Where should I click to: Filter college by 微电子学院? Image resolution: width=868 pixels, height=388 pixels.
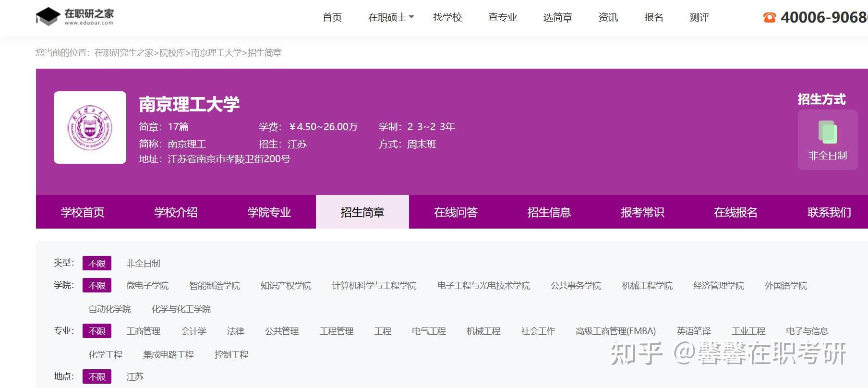[147, 285]
